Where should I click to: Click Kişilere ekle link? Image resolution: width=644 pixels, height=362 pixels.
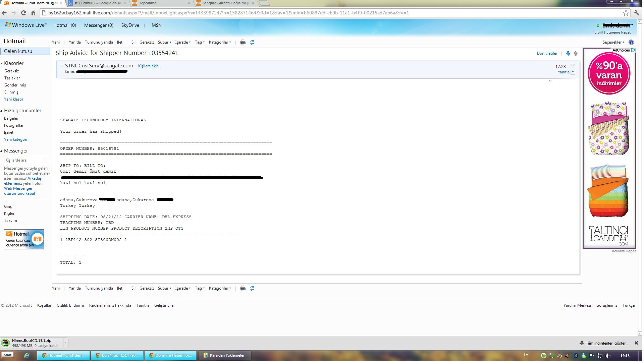pyautogui.click(x=149, y=66)
